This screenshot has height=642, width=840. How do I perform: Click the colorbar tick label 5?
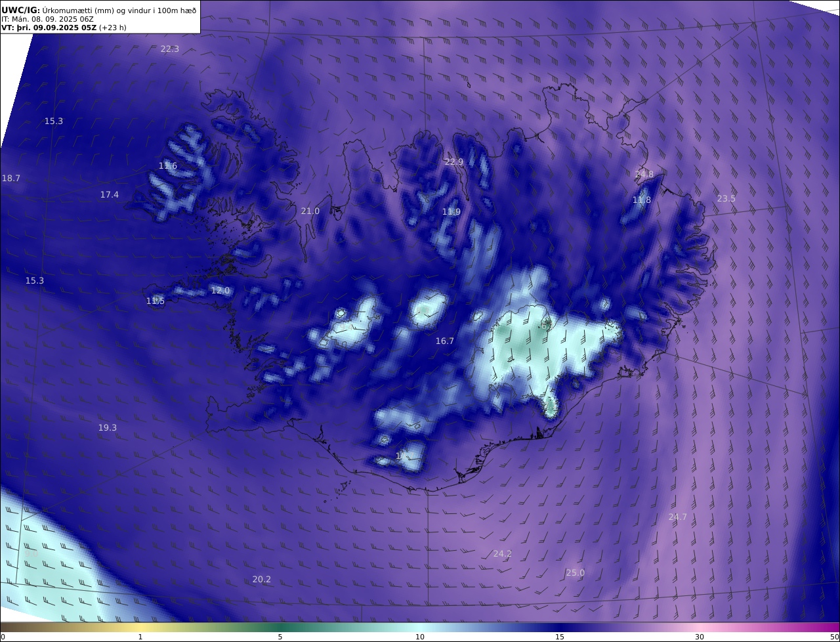280,637
